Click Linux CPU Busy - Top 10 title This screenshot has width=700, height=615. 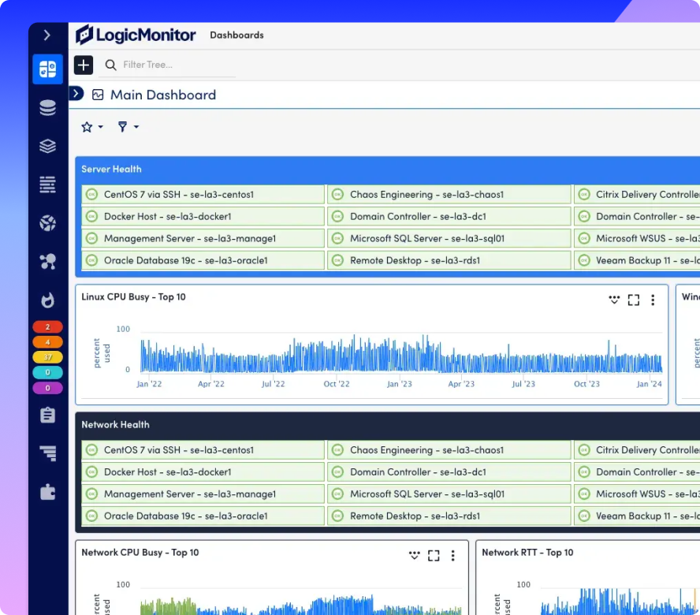(x=133, y=297)
